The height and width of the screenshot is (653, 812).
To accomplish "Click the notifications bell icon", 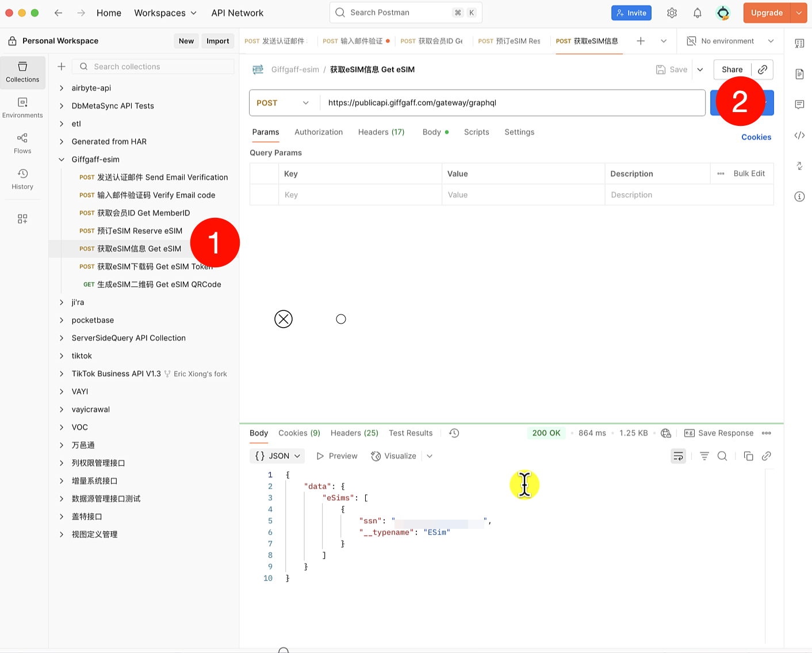I will click(x=697, y=13).
